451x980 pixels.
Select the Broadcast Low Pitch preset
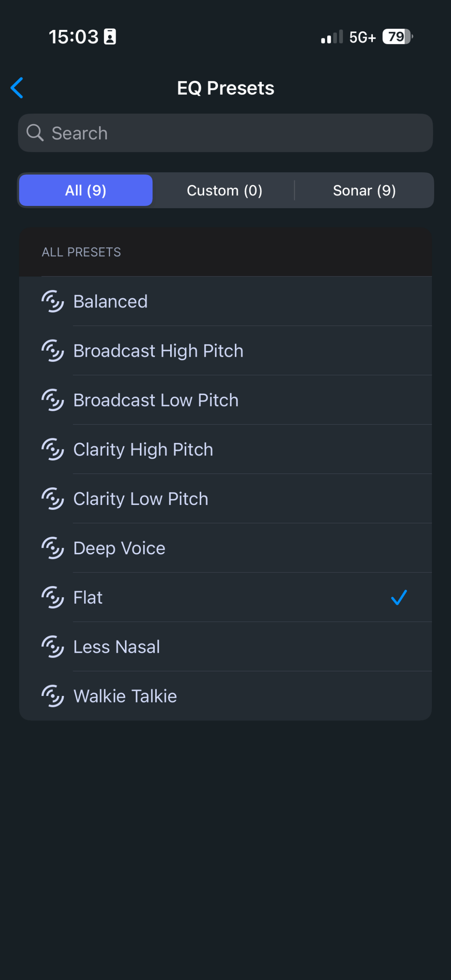pyautogui.click(x=156, y=400)
